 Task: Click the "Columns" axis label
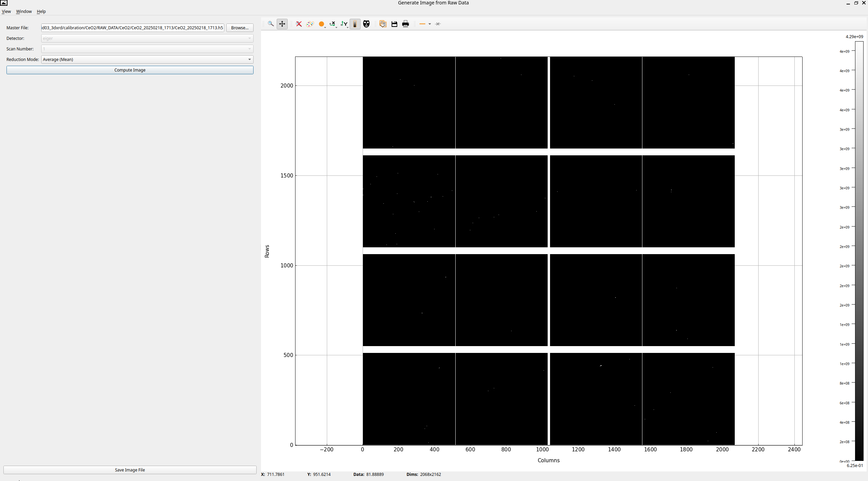pos(548,460)
